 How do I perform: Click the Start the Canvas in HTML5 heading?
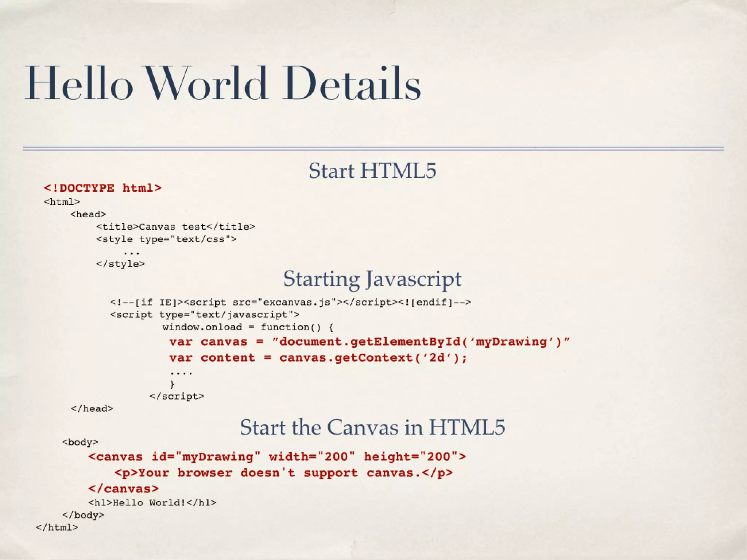coord(372,427)
